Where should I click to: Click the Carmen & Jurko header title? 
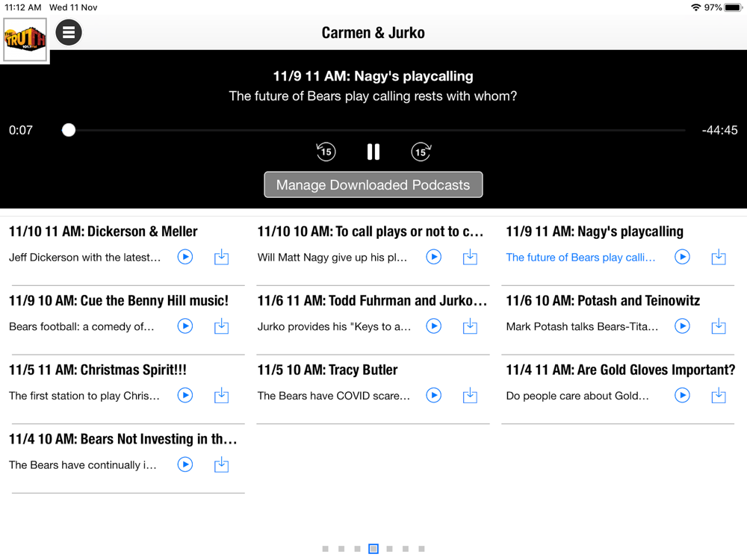pyautogui.click(x=373, y=33)
